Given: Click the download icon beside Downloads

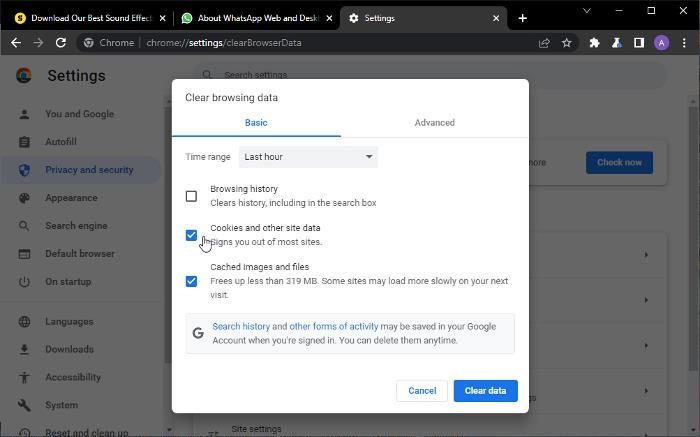Looking at the screenshot, I should 24,350.
